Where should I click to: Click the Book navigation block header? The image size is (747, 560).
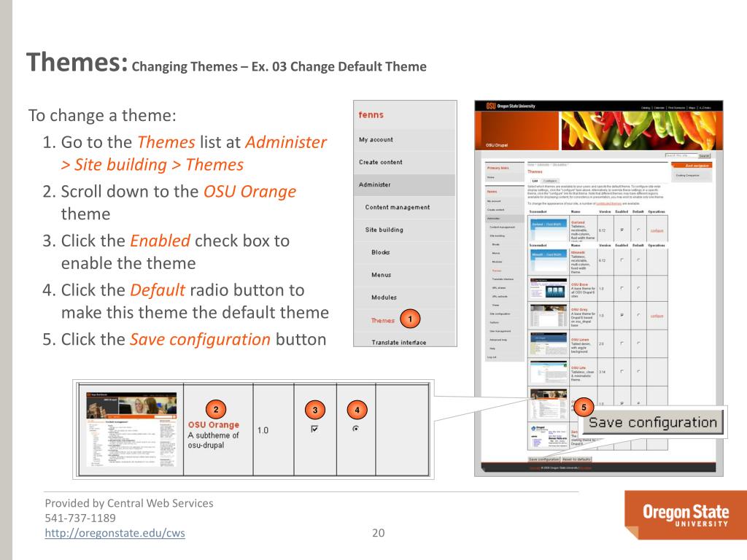pyautogui.click(x=692, y=166)
